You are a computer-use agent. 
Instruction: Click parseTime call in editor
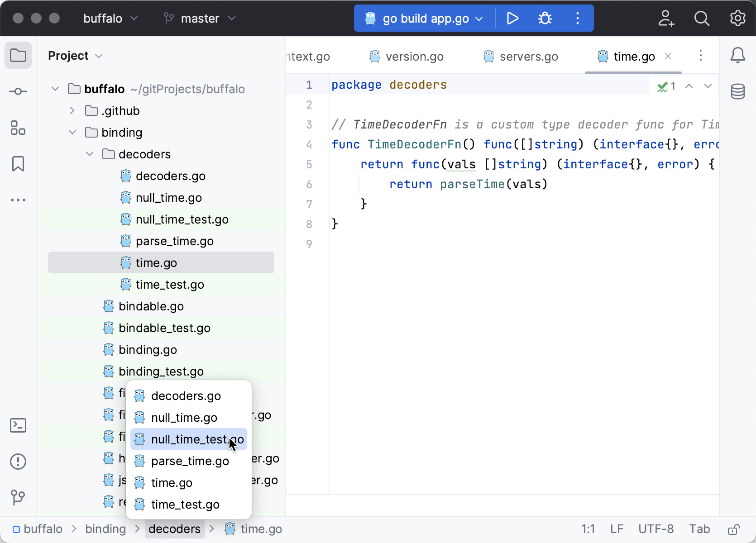click(472, 184)
